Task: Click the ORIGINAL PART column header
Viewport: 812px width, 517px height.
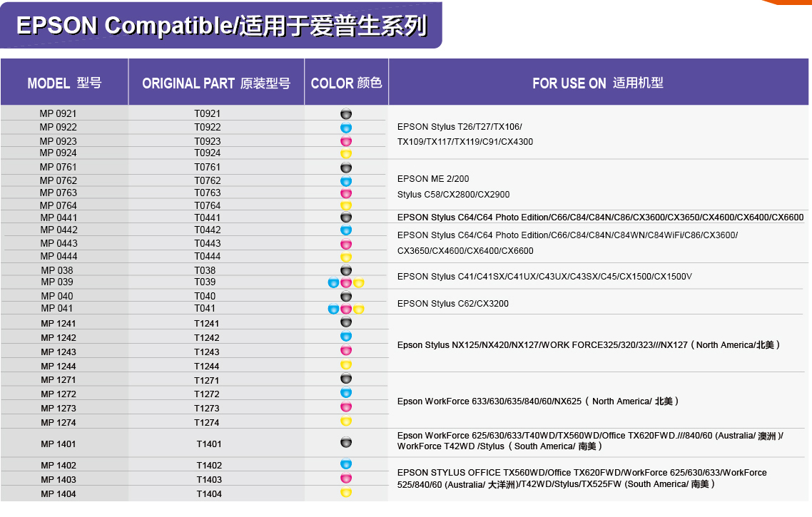Action: (216, 83)
